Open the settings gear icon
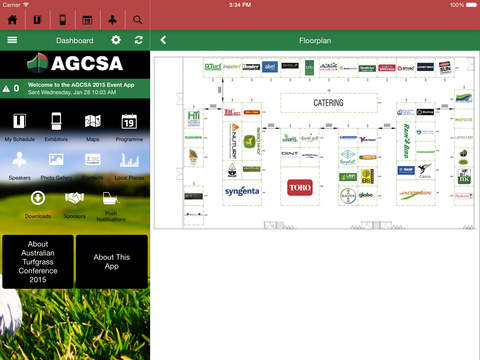This screenshot has width=480, height=360. point(116,40)
